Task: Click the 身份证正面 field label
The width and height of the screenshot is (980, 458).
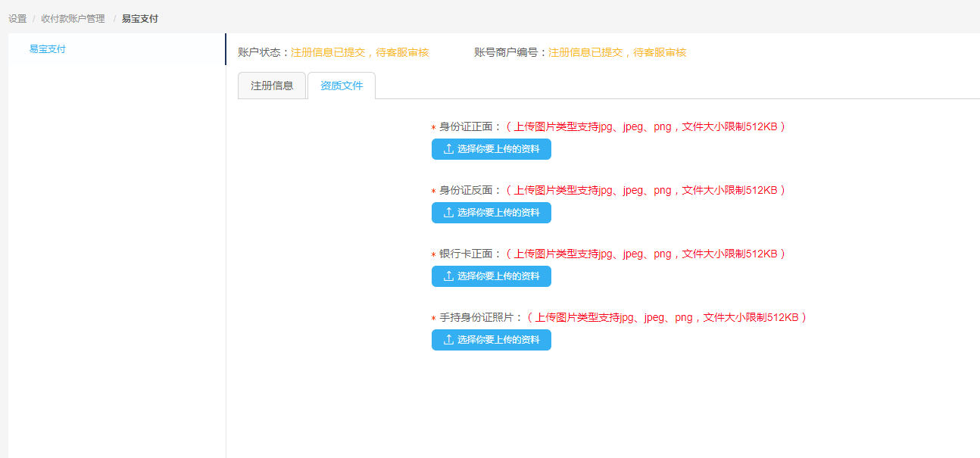Action: coord(470,127)
